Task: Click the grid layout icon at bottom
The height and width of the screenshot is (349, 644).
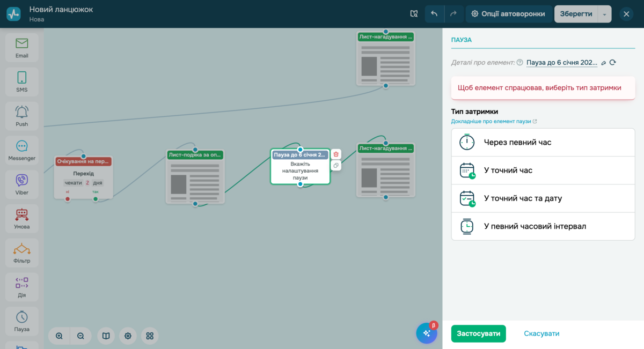Action: click(x=150, y=336)
